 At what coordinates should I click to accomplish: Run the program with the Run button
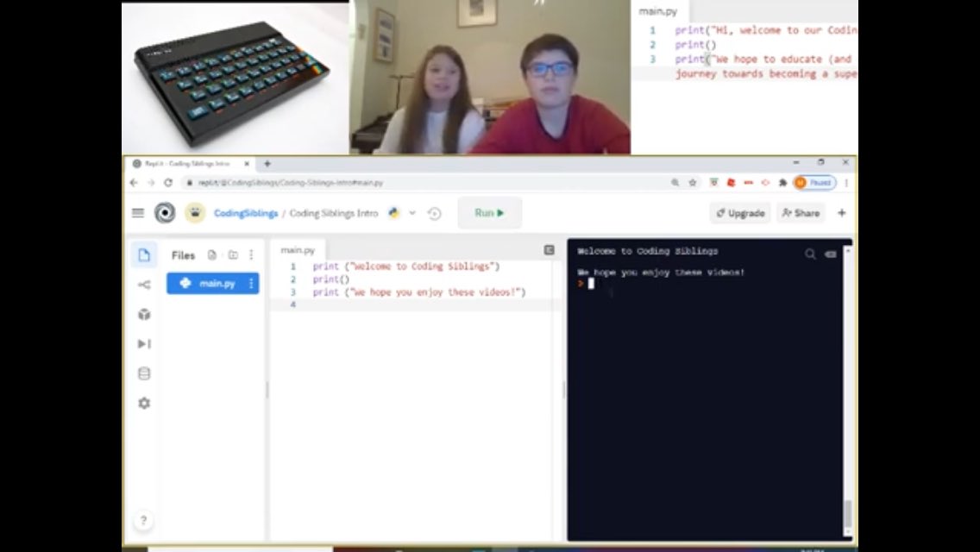(x=489, y=213)
